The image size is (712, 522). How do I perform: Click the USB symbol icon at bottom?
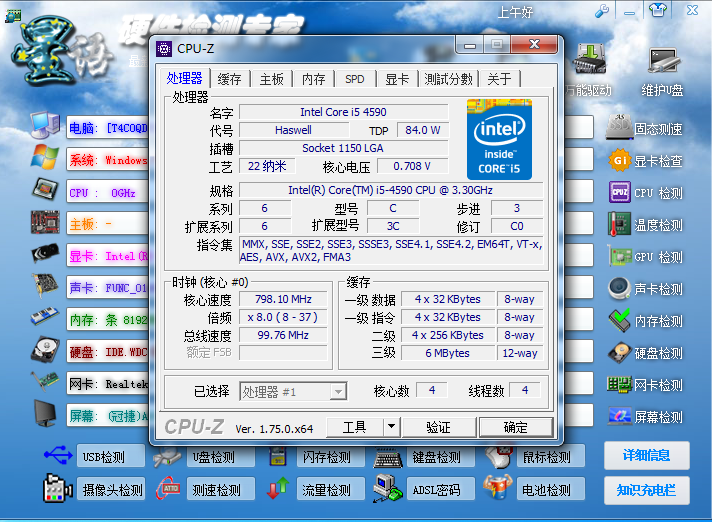click(x=58, y=455)
